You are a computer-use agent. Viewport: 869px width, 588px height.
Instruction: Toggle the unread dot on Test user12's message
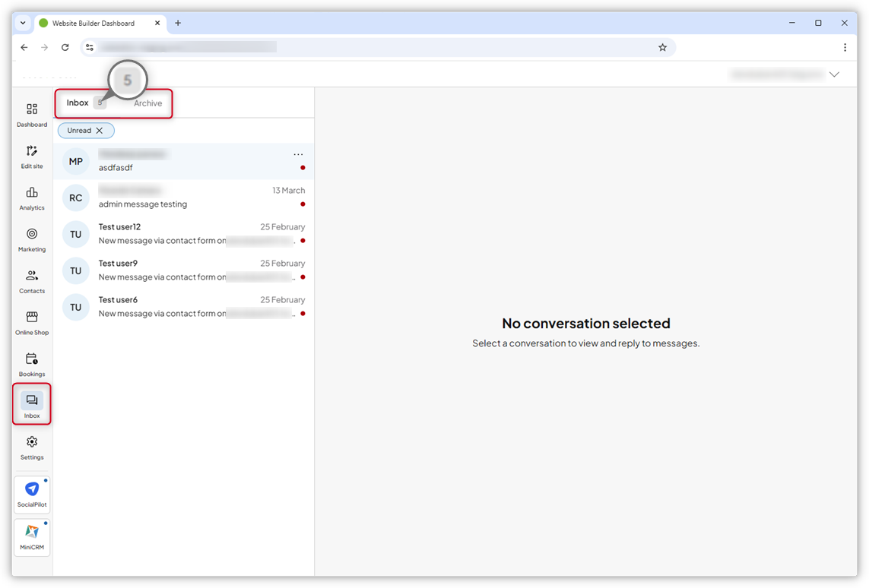coord(302,241)
